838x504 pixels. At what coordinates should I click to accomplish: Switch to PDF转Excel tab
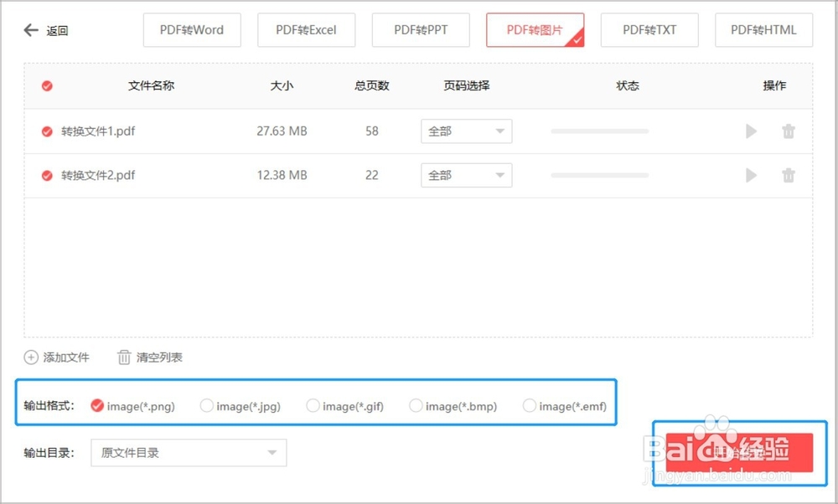(x=306, y=30)
